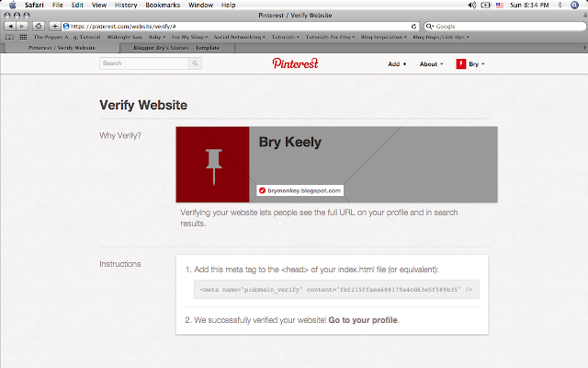Open the Bookmarks menu

click(163, 5)
